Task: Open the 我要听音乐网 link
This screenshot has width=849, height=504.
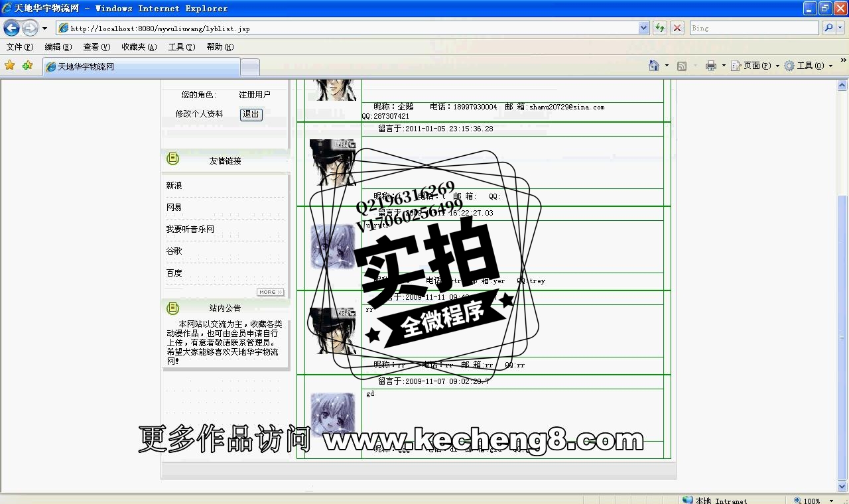Action: pos(190,229)
